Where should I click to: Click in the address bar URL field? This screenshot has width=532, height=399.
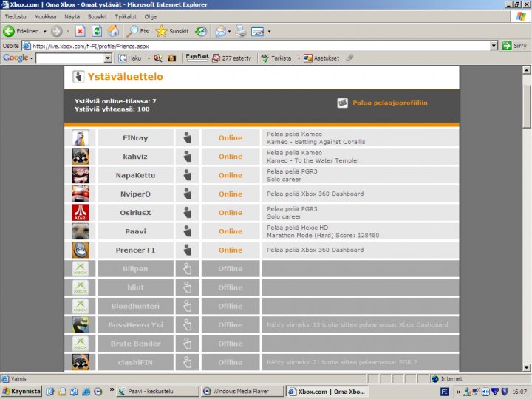(256, 46)
